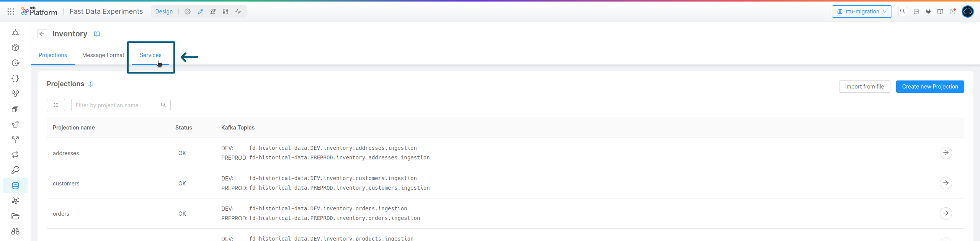
Task: Click the Create new Projection button
Action: pos(930,87)
